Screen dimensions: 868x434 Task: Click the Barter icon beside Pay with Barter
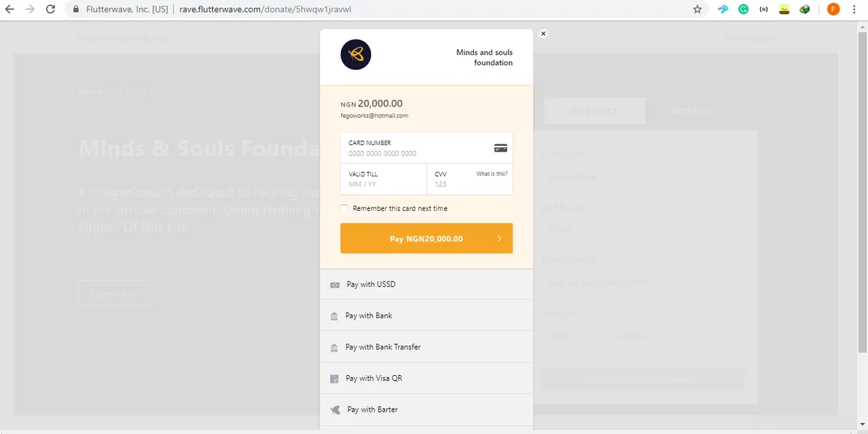click(x=335, y=410)
